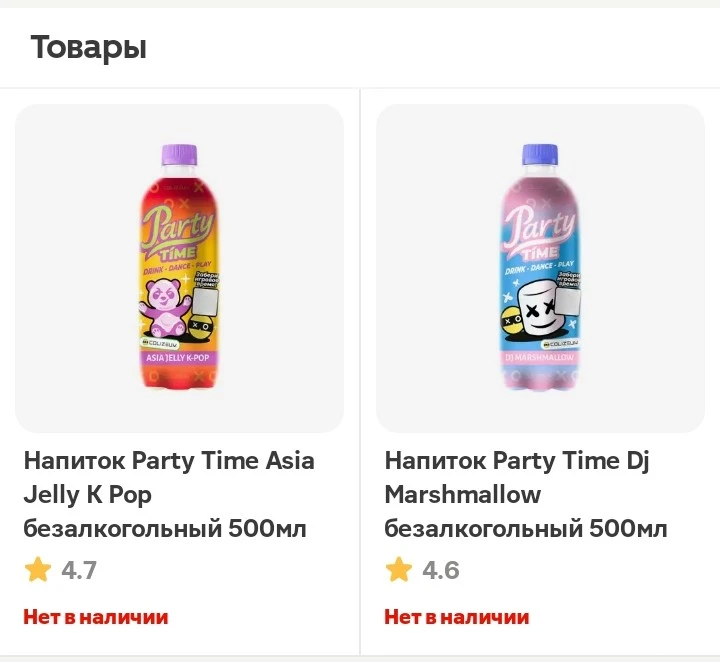Screen dimensions: 720x662
Task: Click the star icon beside the 4.6 rating
Action: pos(399,570)
